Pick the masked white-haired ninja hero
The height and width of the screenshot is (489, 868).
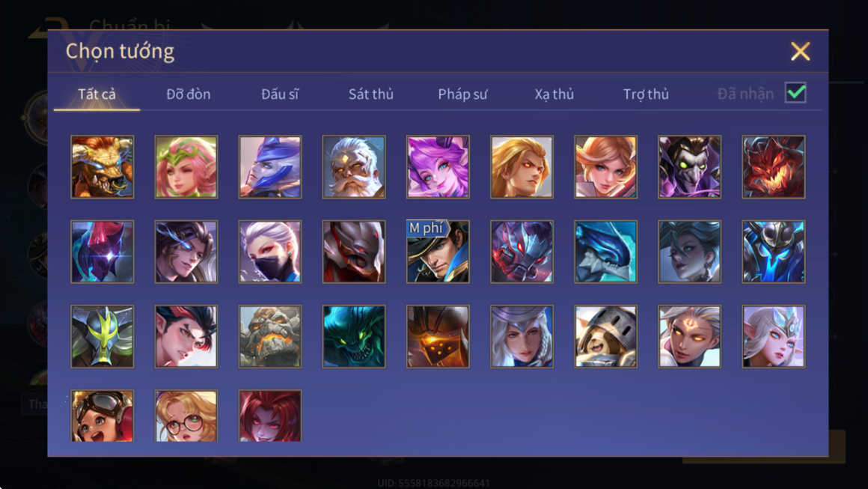coord(270,252)
